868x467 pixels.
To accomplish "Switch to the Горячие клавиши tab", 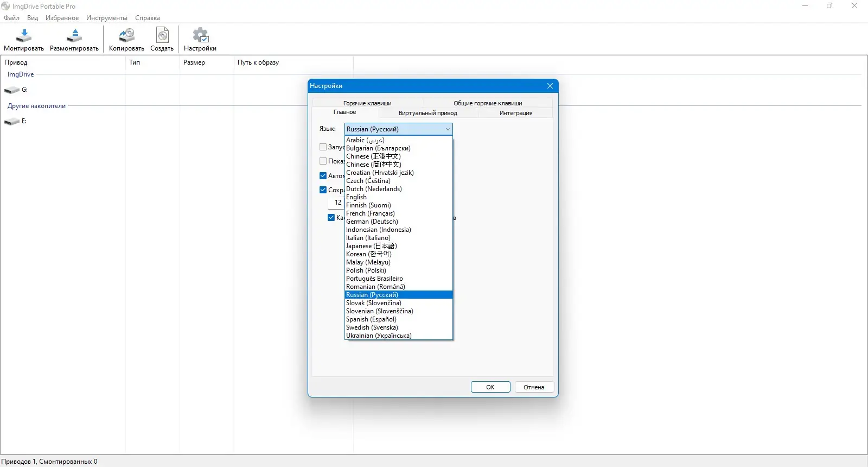I will click(367, 103).
